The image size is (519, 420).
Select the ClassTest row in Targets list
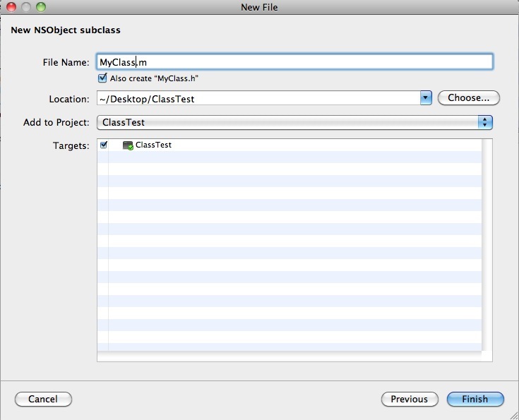click(290, 145)
